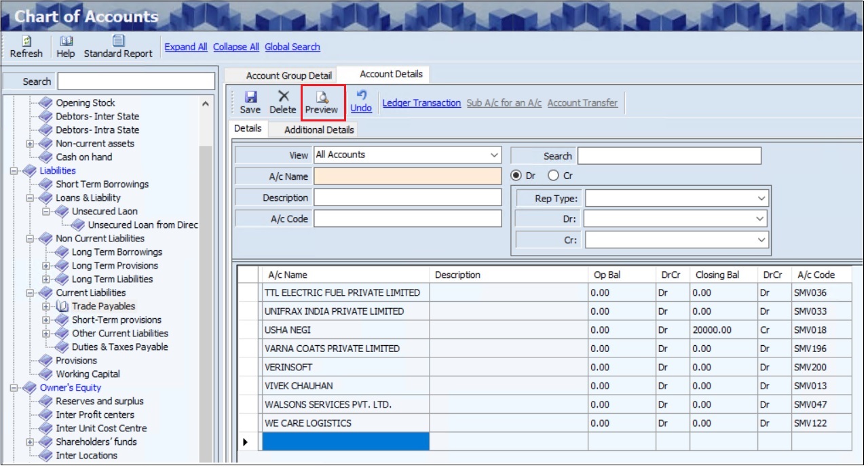The image size is (868, 470).
Task: Open the Ledger Transaction link
Action: (421, 103)
